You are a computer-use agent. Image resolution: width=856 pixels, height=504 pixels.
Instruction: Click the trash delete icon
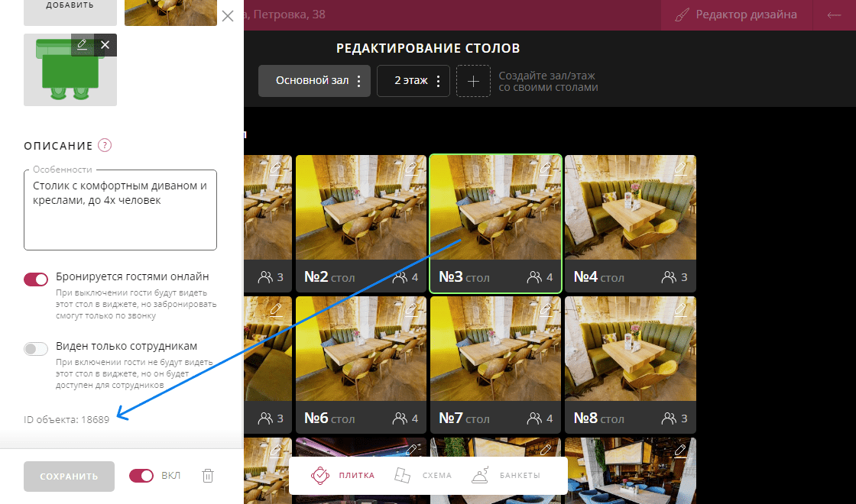pos(207,476)
